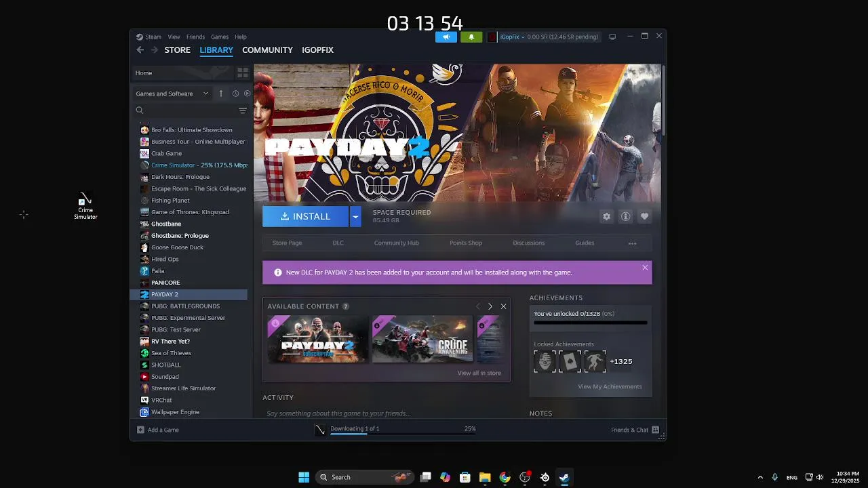The height and width of the screenshot is (488, 868).
Task: Click the ready-to-play filter icon
Action: [247, 94]
